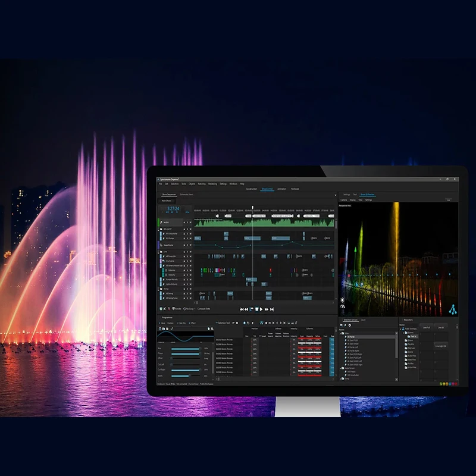
Task: Click the first icon under Selection Groups tab
Action: tap(341, 325)
